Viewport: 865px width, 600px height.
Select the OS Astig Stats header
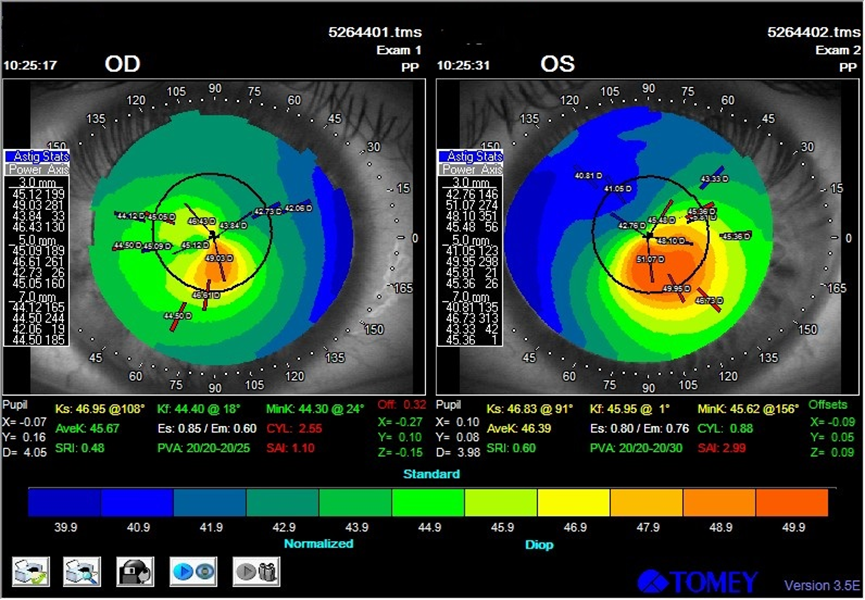[471, 157]
